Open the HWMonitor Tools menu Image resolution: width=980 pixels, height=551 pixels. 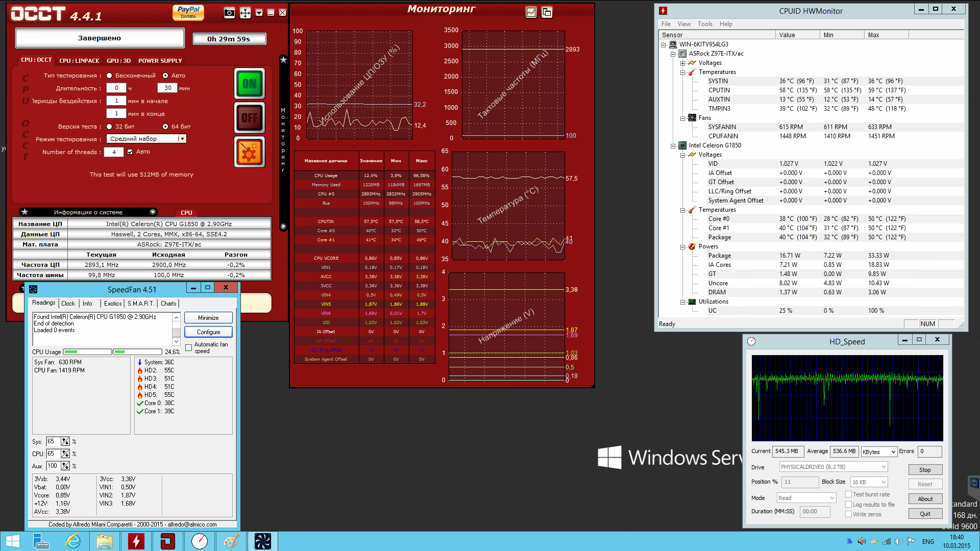[705, 24]
